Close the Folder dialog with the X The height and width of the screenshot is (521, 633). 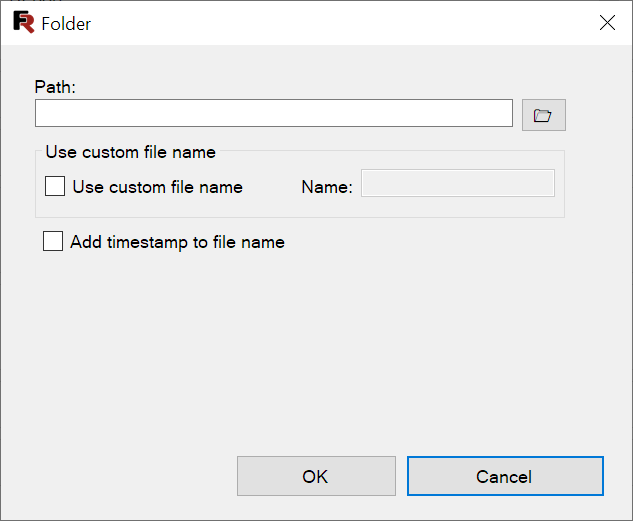pos(607,23)
